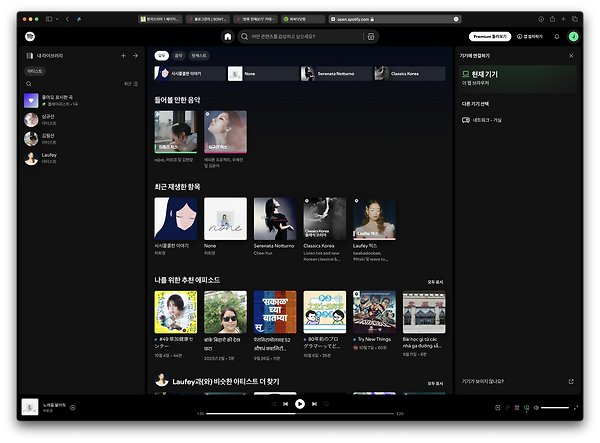This screenshot has height=443, width=600.
Task: Open lyrics microphone icon
Action: [507, 408]
